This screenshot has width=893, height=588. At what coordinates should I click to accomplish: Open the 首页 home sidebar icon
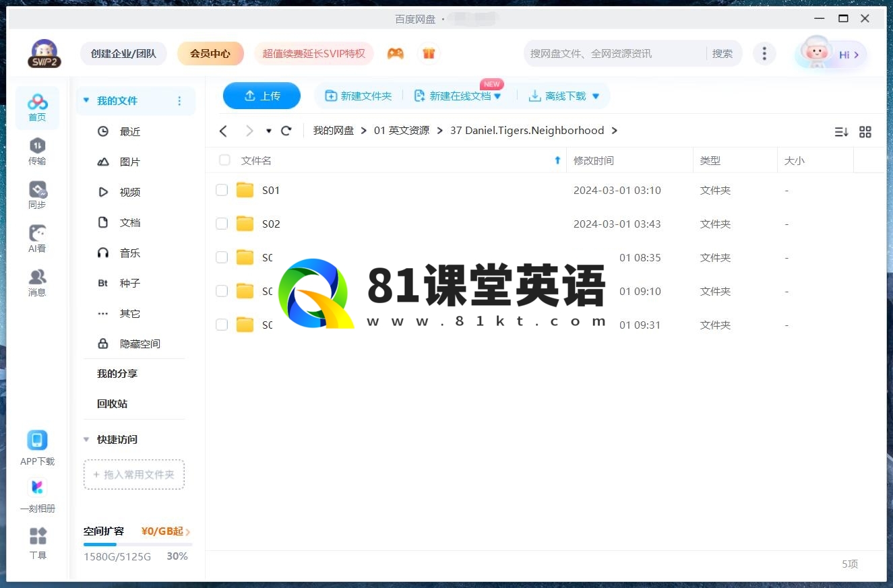37,108
